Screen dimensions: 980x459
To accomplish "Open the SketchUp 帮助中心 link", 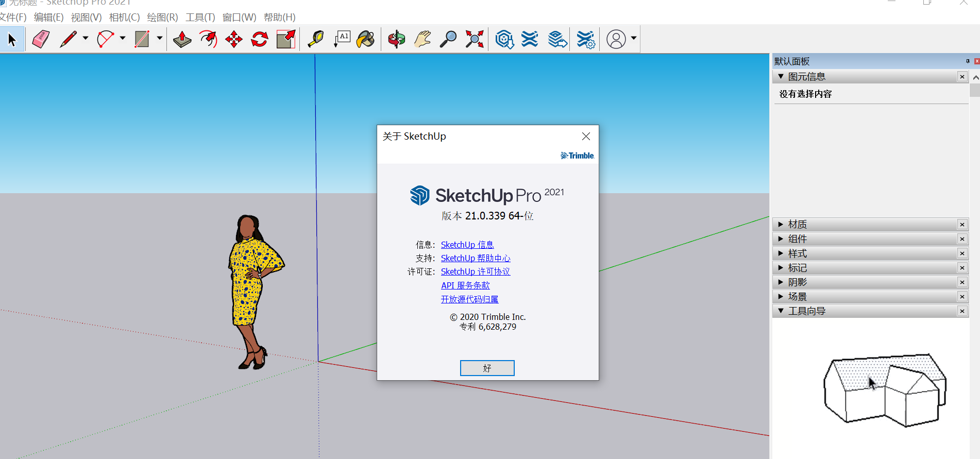I will pyautogui.click(x=476, y=258).
